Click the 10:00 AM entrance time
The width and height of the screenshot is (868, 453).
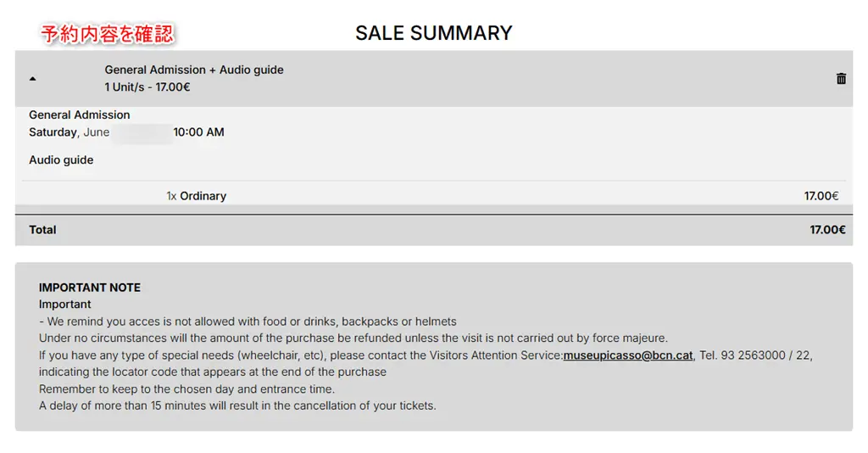coord(198,132)
